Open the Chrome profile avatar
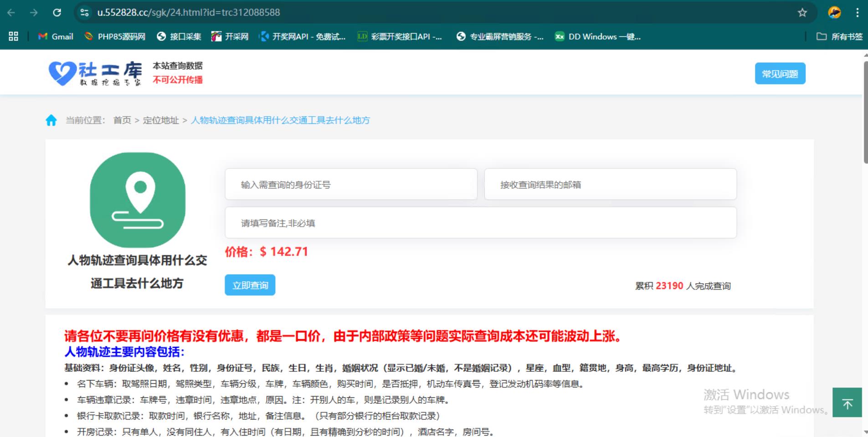 pyautogui.click(x=834, y=13)
